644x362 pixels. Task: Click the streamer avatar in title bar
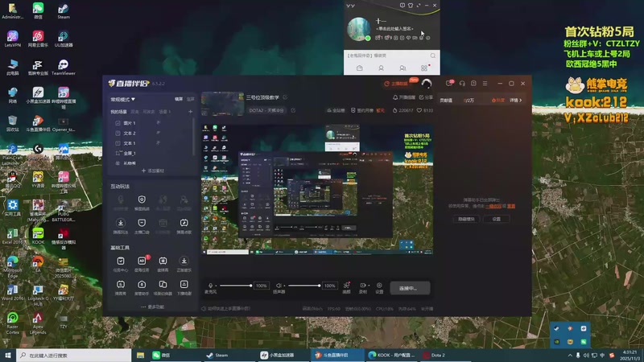coord(427,84)
